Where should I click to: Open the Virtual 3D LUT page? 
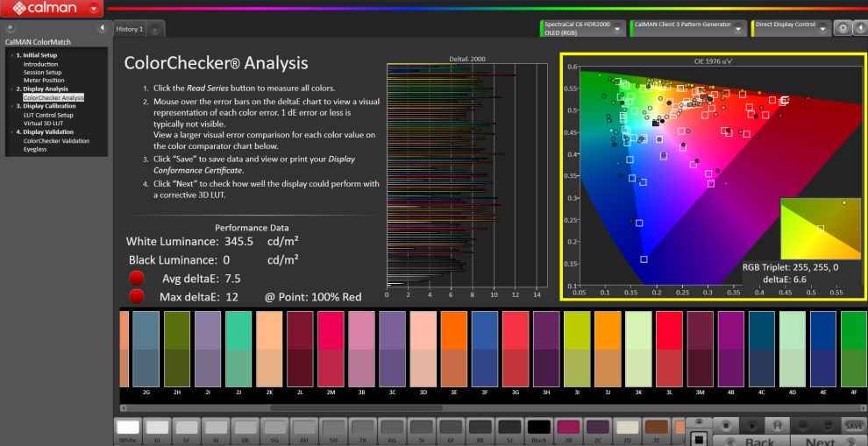click(x=45, y=124)
